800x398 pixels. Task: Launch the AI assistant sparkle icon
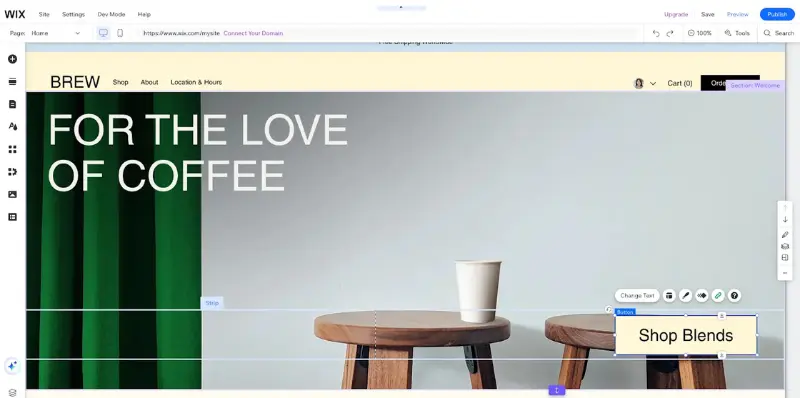(x=13, y=365)
